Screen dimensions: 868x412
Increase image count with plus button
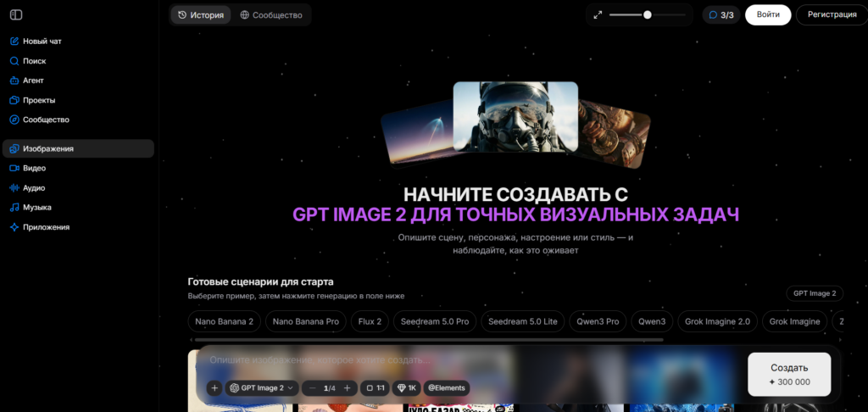pos(347,388)
